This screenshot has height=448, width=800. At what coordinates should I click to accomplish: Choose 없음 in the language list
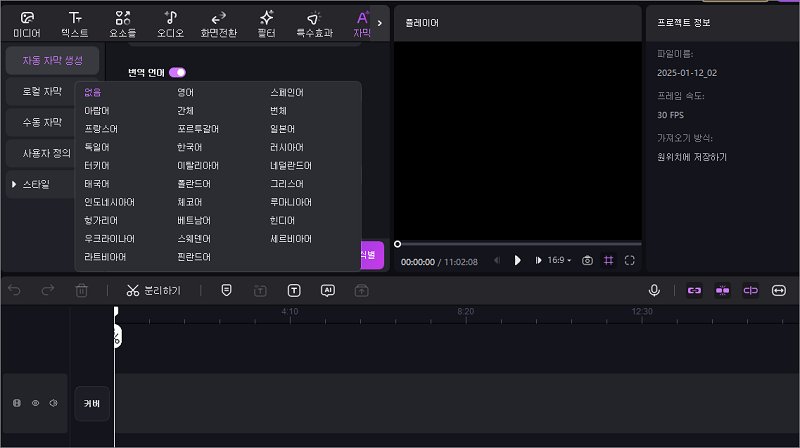point(92,92)
